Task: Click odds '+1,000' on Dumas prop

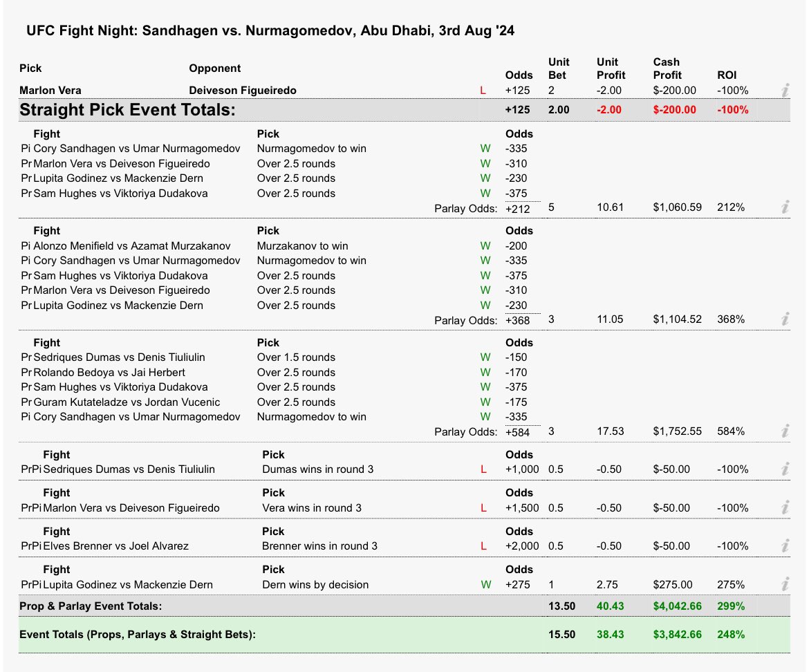Action: pyautogui.click(x=522, y=469)
